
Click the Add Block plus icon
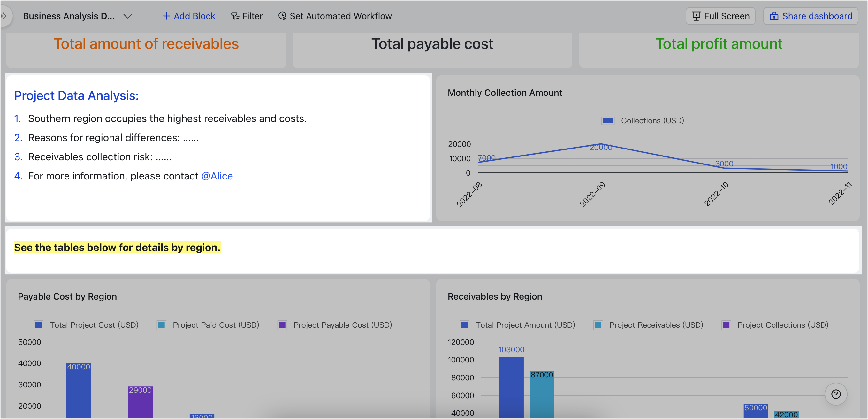166,16
